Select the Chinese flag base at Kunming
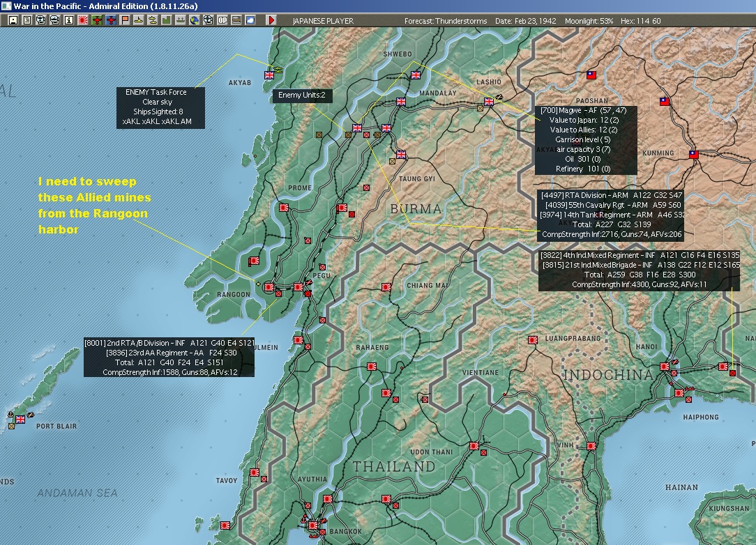Image resolution: width=756 pixels, height=545 pixels. [693, 155]
